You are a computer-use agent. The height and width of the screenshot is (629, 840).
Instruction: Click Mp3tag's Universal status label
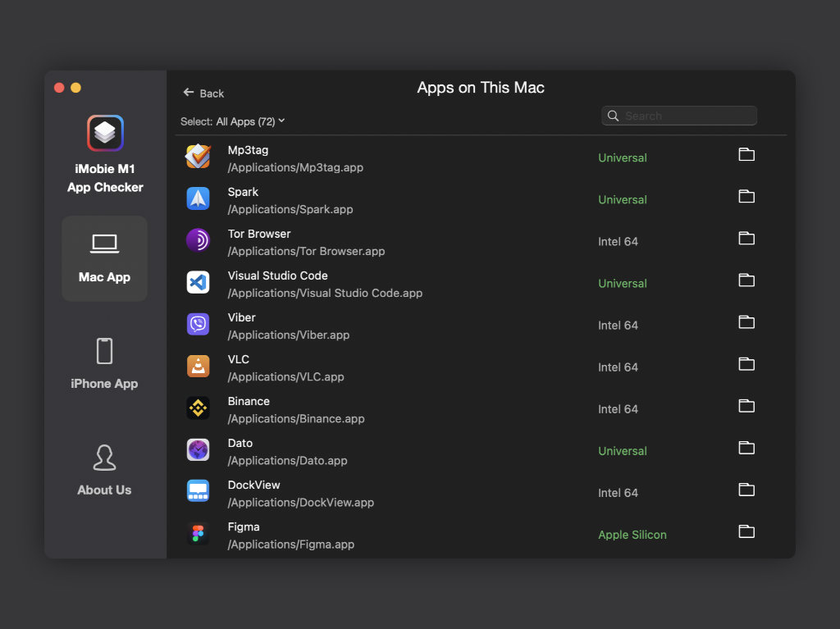click(x=623, y=157)
